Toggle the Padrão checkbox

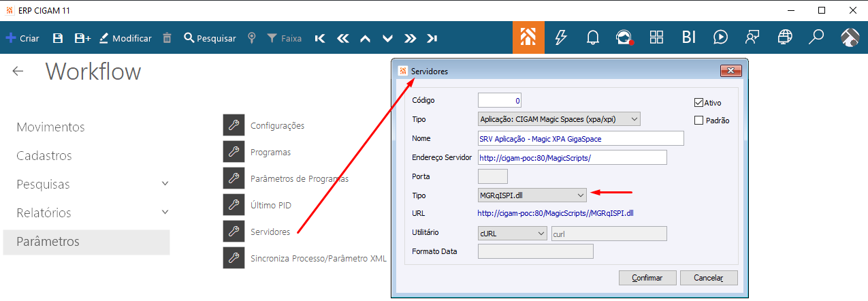pos(698,121)
